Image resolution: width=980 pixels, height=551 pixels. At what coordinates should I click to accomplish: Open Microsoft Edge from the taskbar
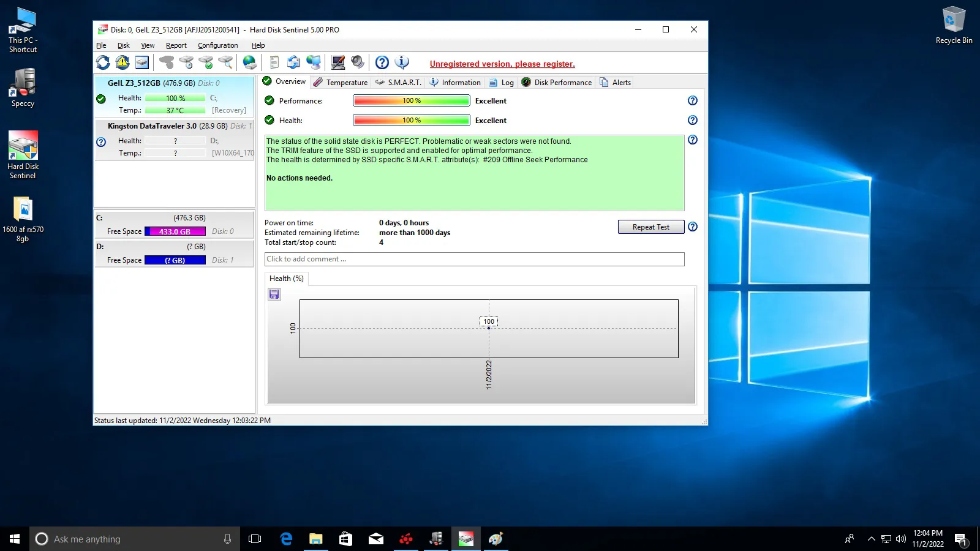coord(286,539)
